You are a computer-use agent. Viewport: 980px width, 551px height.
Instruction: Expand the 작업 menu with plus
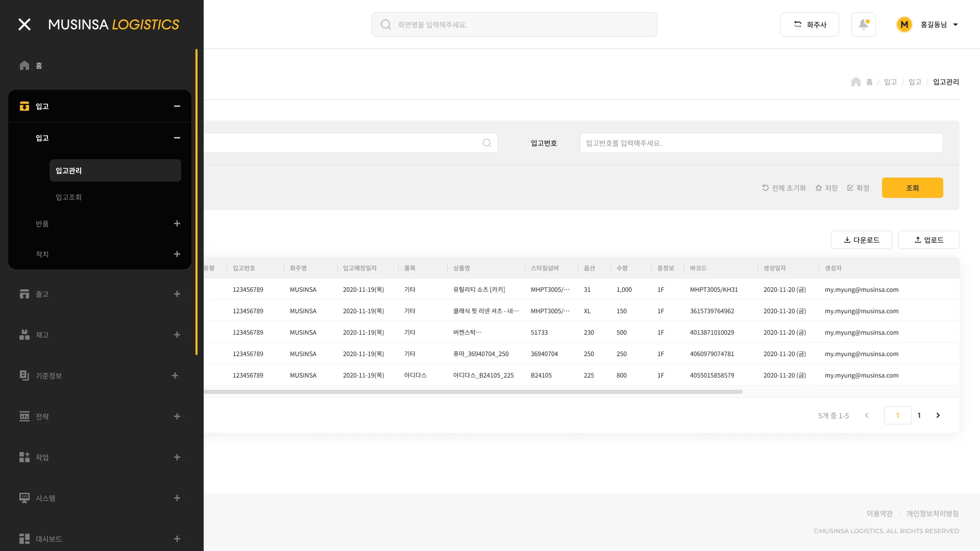click(x=177, y=457)
